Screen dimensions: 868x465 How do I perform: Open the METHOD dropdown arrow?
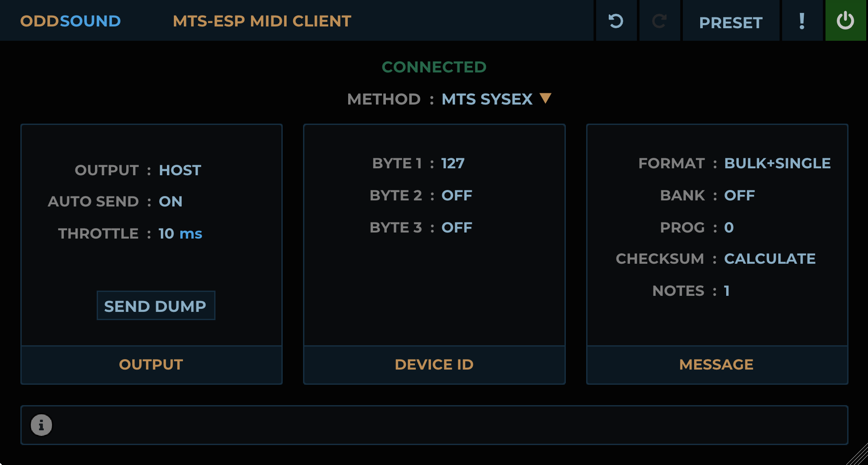click(x=545, y=98)
